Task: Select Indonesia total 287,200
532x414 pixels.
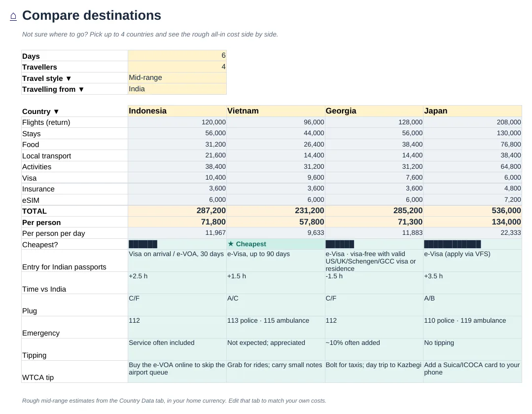Action: point(177,211)
